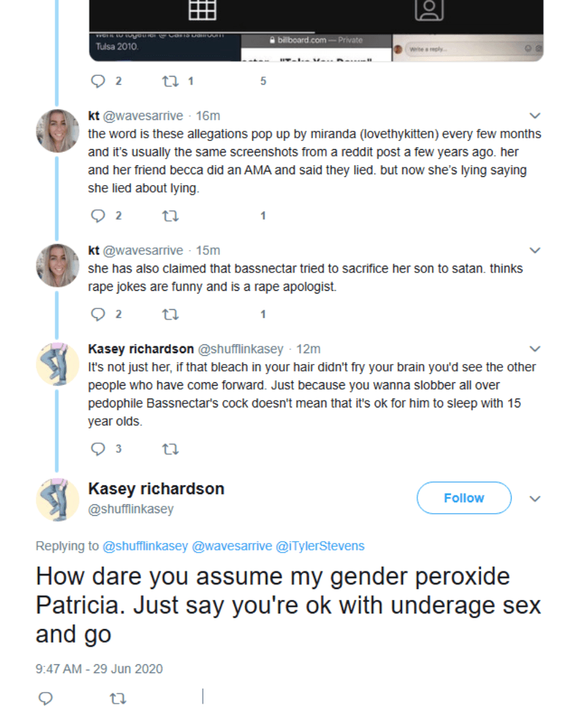Reply to Kasey richardson's 12m tweet
Image resolution: width=578 pixels, height=728 pixels.
[98, 449]
